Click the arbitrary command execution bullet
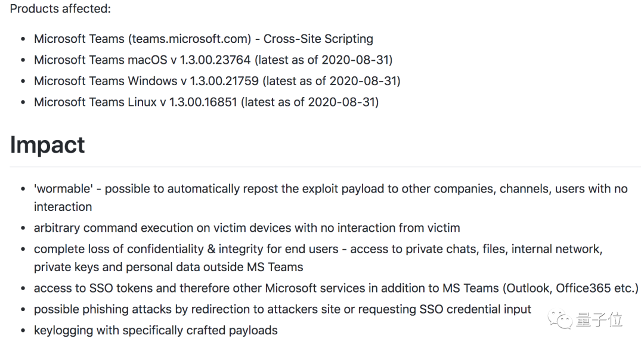644x348 pixels. click(x=247, y=228)
